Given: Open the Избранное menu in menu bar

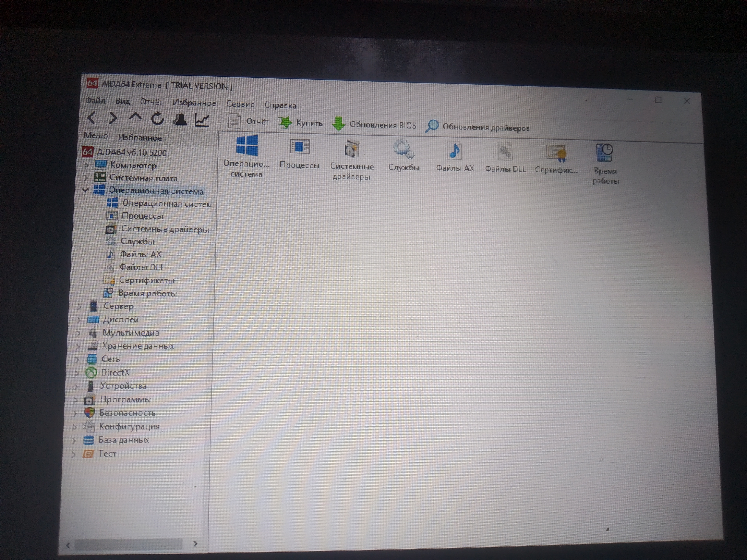Looking at the screenshot, I should tap(194, 103).
